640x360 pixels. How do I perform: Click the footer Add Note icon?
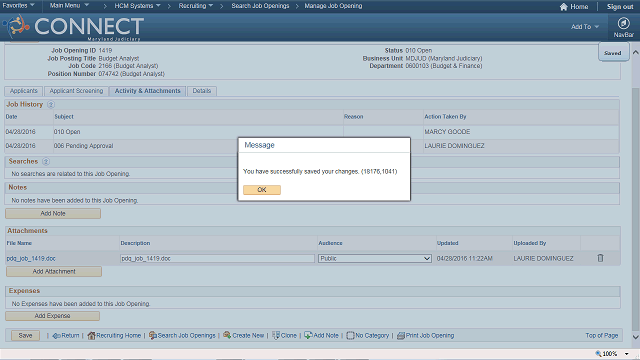[308, 335]
